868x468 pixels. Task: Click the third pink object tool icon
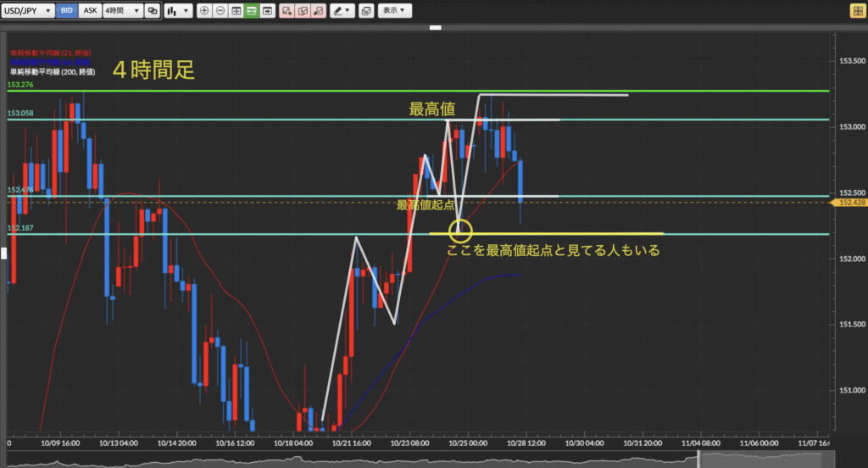click(x=318, y=11)
